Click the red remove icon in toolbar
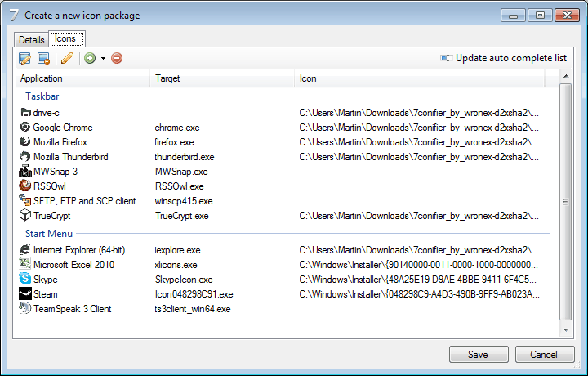The height and width of the screenshot is (376, 588). point(117,58)
